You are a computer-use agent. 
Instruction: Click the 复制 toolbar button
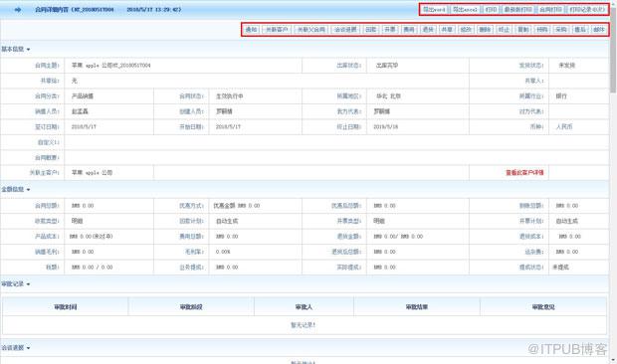[522, 30]
